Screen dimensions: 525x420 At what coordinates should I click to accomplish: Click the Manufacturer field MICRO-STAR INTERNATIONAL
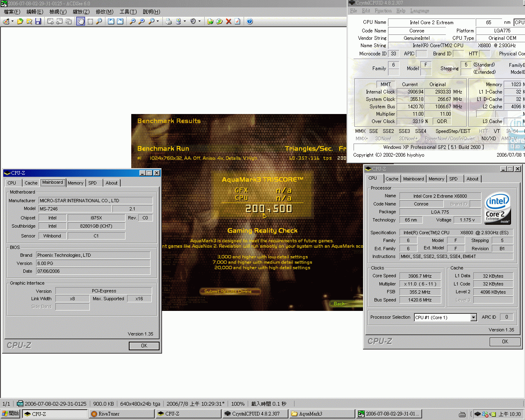click(x=96, y=201)
